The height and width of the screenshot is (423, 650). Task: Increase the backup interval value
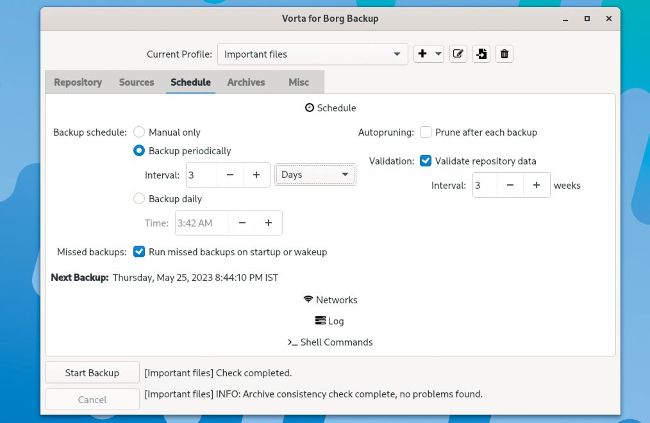[x=256, y=175]
